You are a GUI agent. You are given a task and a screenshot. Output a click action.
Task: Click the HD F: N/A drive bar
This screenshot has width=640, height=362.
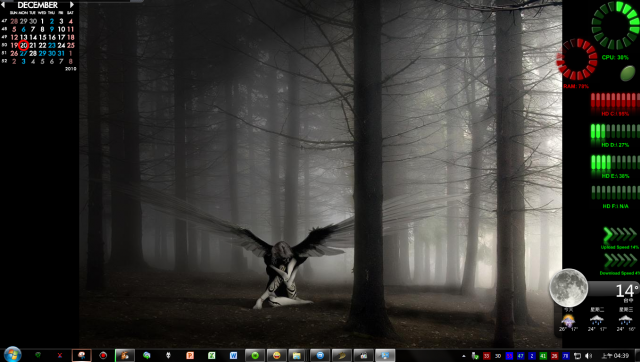[615, 193]
